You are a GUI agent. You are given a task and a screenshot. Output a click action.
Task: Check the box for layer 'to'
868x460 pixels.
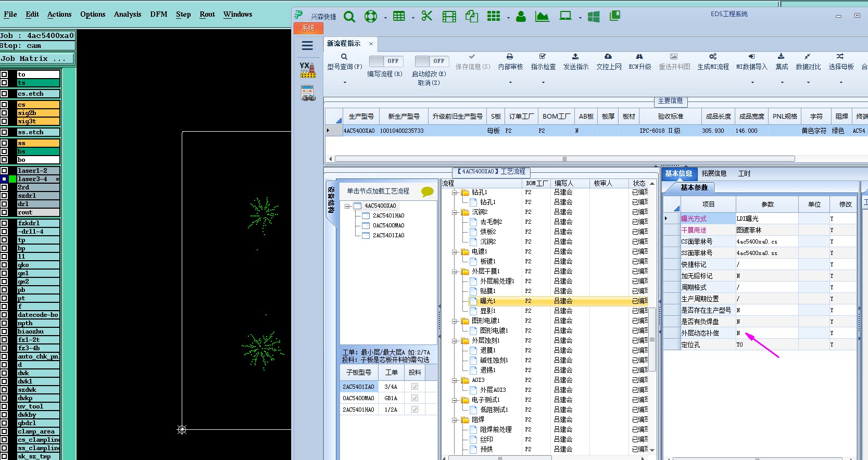(x=4, y=74)
